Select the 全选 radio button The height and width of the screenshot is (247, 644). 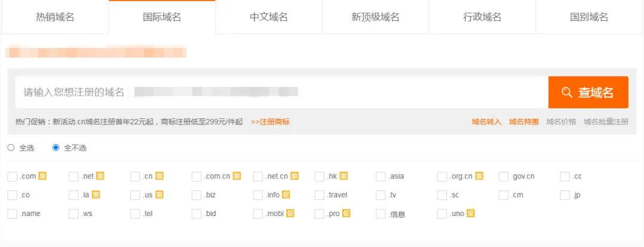point(11,148)
